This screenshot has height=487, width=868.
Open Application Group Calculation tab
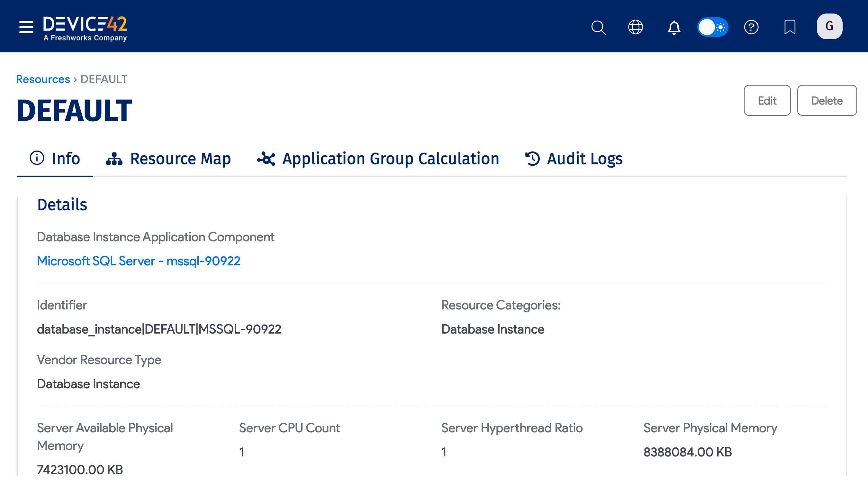(378, 159)
